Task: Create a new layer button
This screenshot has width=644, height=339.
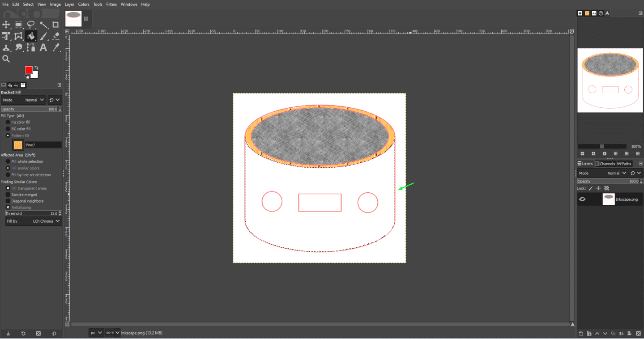Action: coord(581,334)
